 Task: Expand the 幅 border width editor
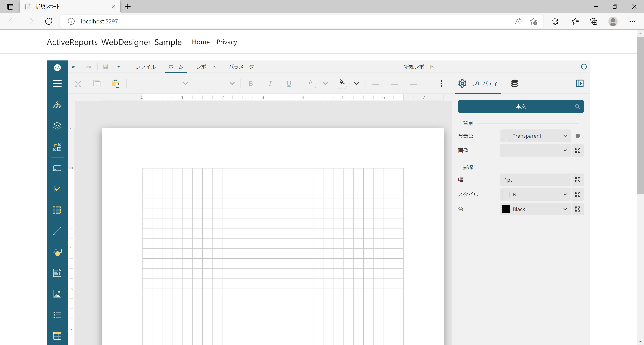577,180
